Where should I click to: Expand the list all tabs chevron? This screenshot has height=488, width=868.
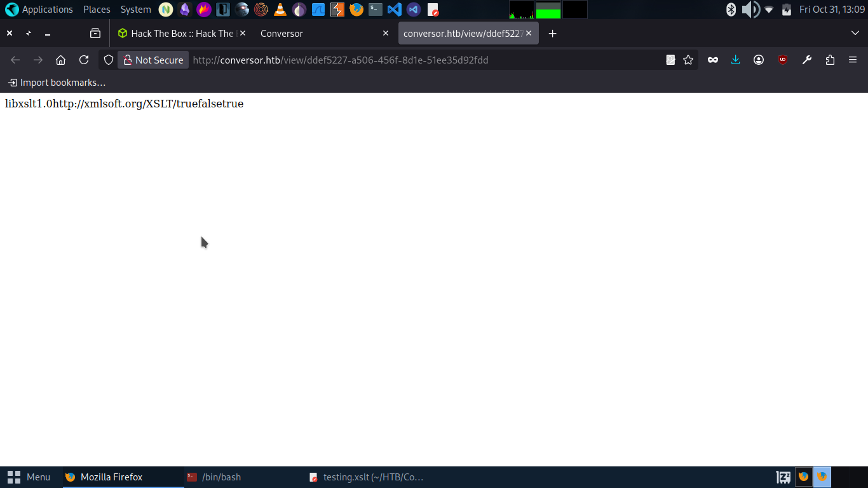pos(855,33)
